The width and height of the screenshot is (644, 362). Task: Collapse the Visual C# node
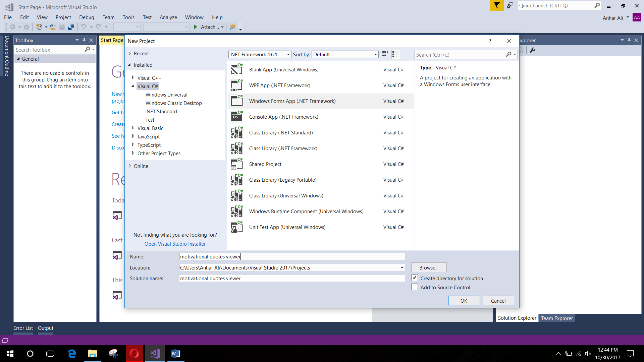[x=133, y=86]
